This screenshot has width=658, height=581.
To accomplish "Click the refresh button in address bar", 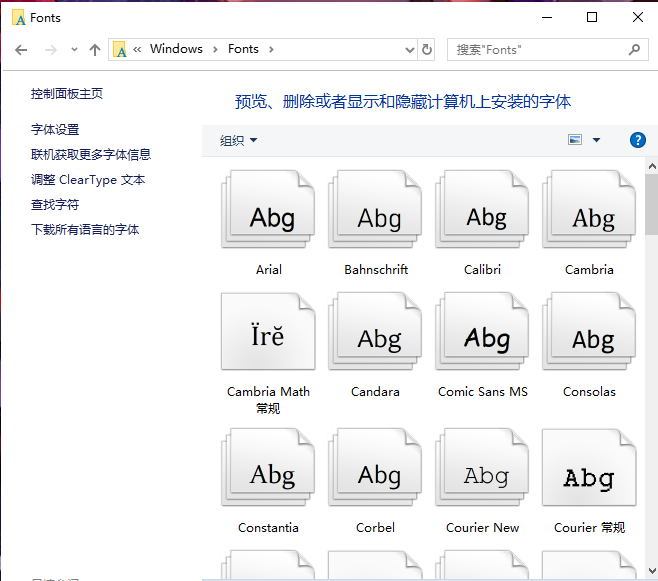I will (x=427, y=50).
